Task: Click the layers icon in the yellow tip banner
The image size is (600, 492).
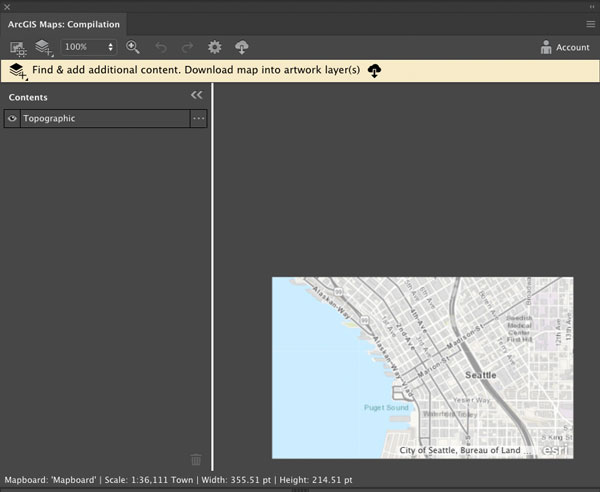Action: click(x=18, y=71)
